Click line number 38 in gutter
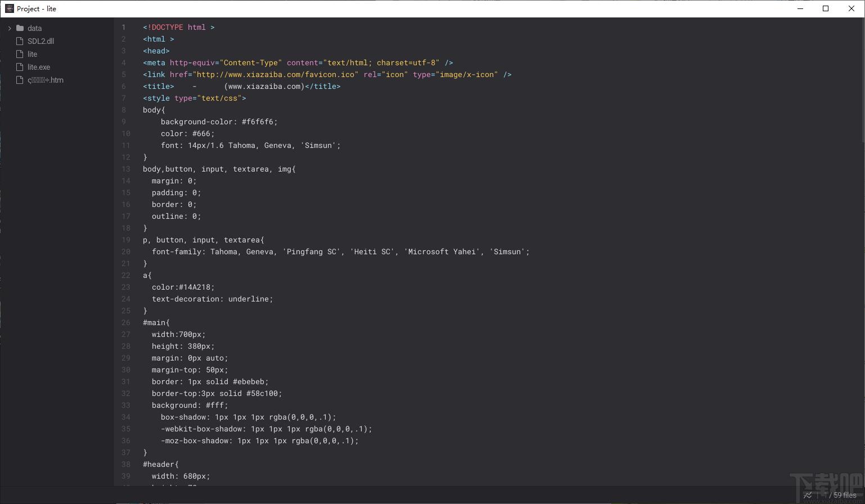Image resolution: width=865 pixels, height=504 pixels. [x=126, y=464]
